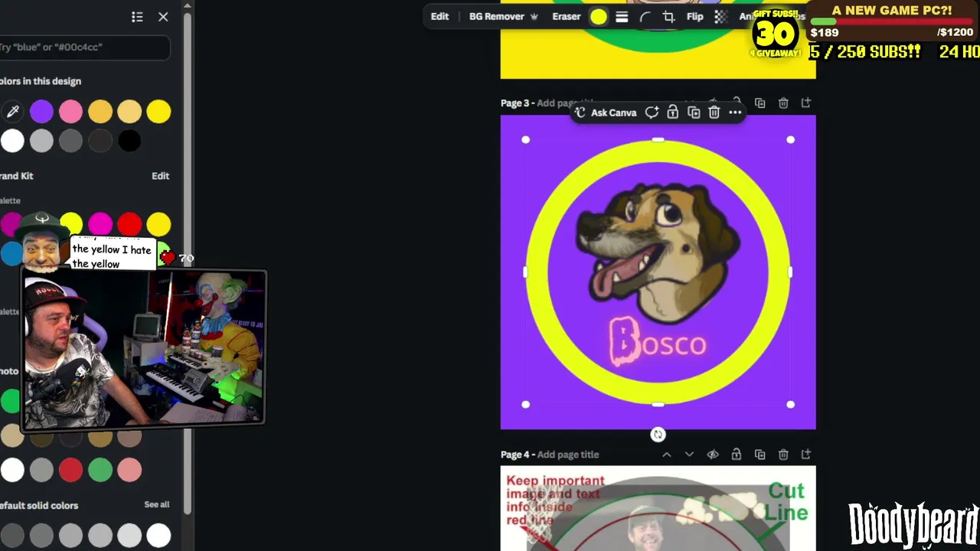Select the darker orange design color swatch

[x=100, y=112]
